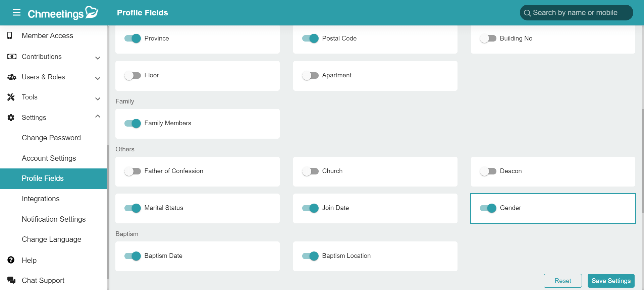The image size is (644, 290).
Task: Disable the Postal Code toggle
Action: [310, 39]
